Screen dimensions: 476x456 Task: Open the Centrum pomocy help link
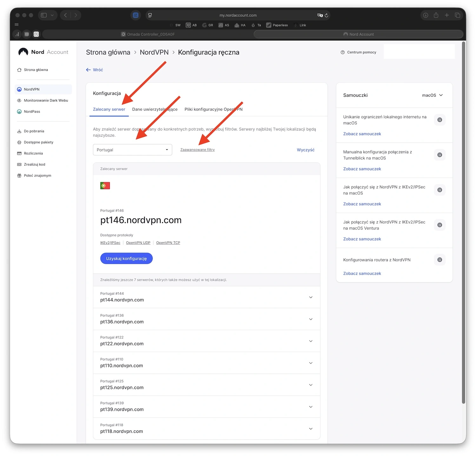click(x=358, y=52)
